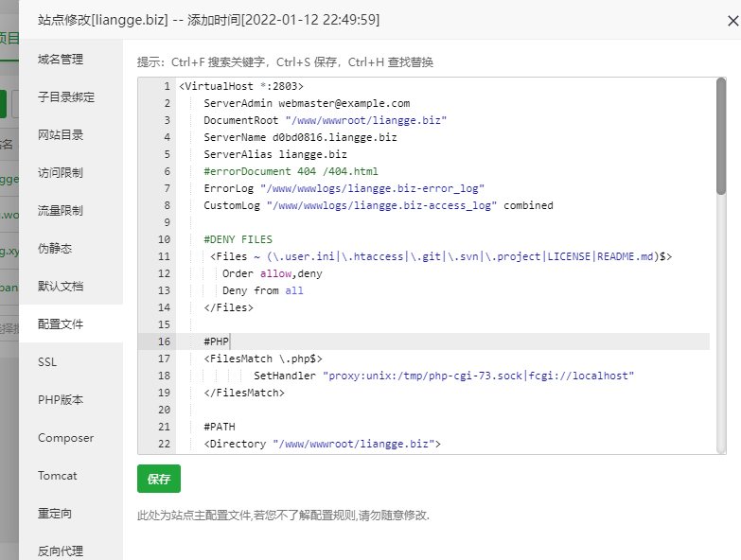Switch to the 子目录绑定 tab
The height and width of the screenshot is (560, 741).
coord(66,96)
